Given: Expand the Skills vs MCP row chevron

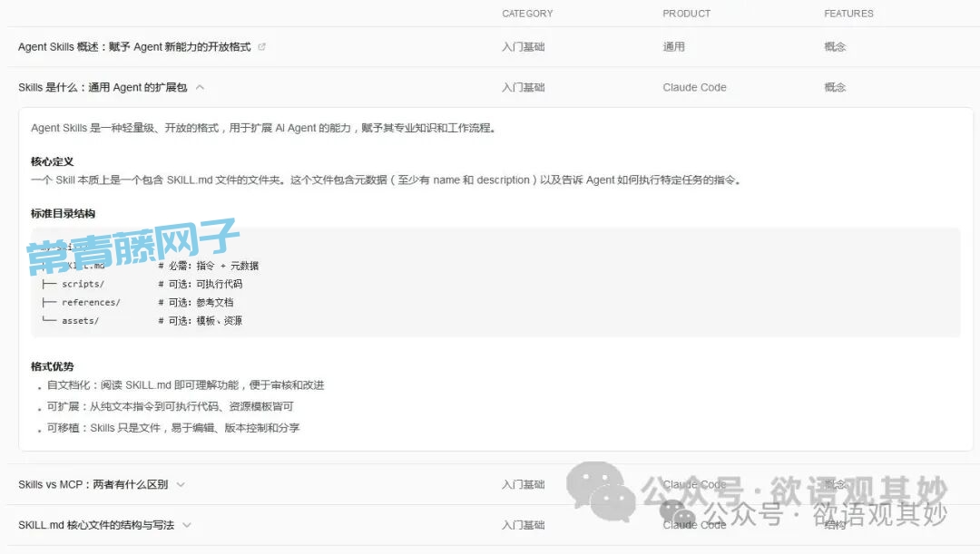Looking at the screenshot, I should [181, 485].
